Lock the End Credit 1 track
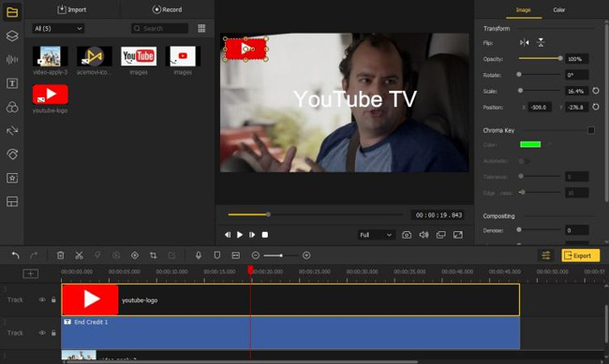Screen dimensions: 609x364 (53, 333)
